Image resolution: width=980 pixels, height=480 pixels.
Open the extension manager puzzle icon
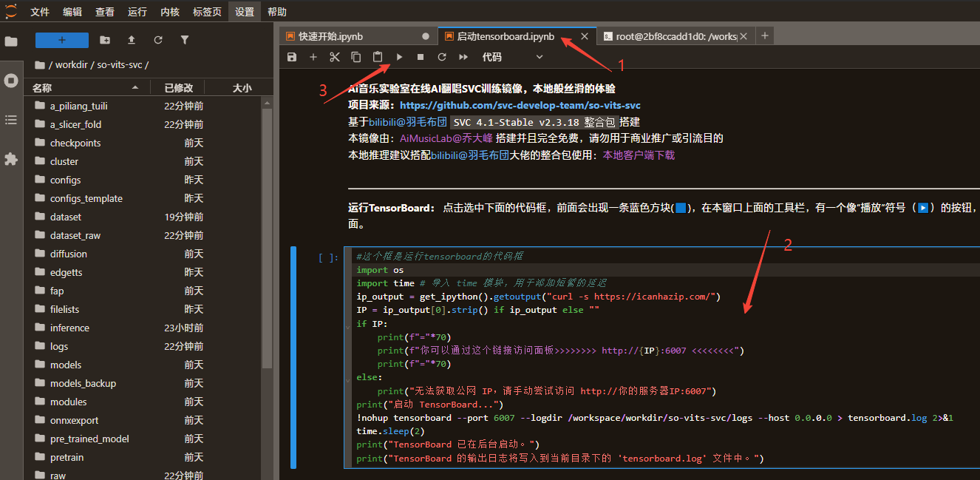(x=11, y=159)
